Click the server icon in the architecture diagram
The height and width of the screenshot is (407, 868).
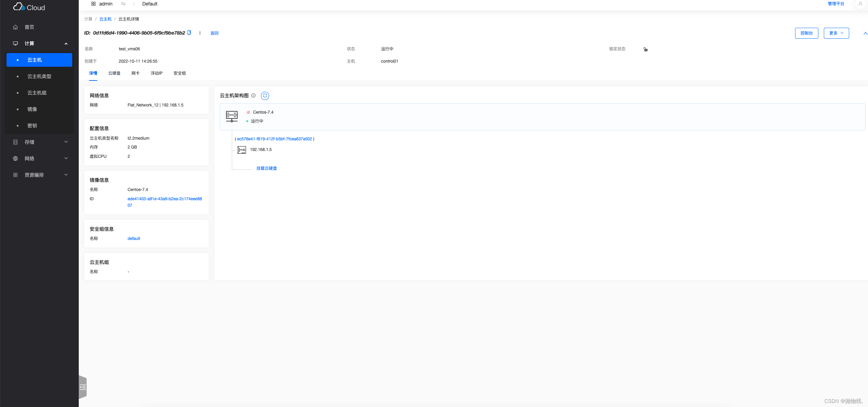(232, 116)
